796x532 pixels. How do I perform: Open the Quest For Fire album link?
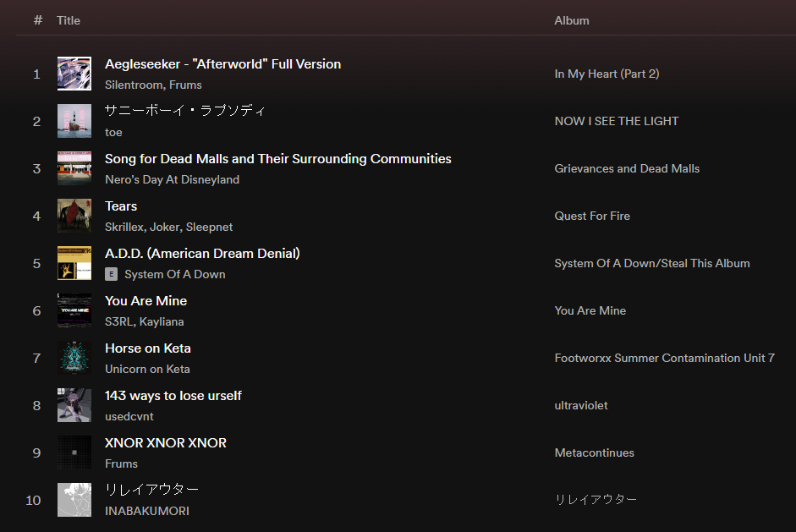592,216
